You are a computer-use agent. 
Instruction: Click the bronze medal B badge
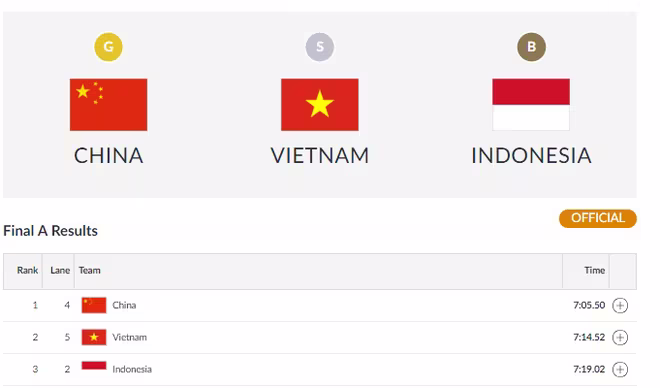531,47
